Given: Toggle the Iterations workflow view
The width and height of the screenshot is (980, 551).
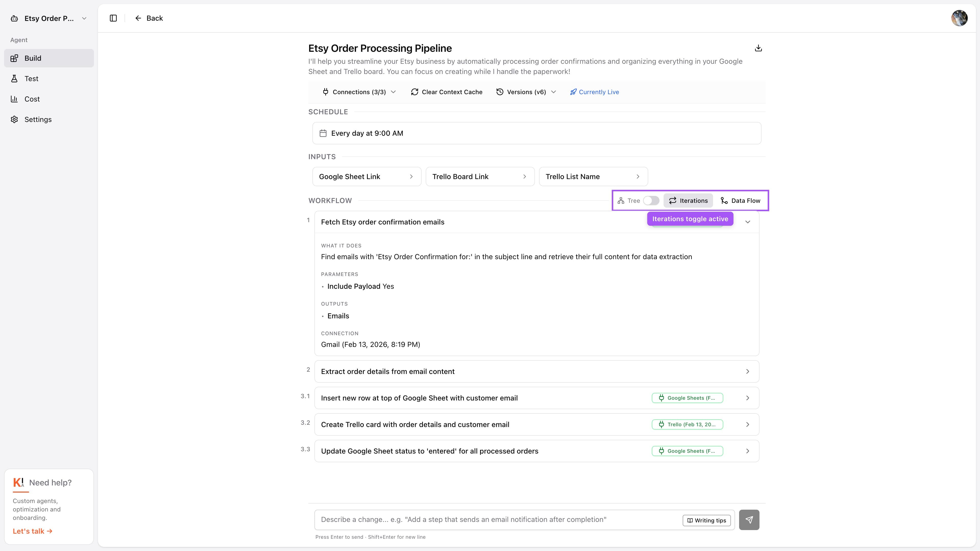Looking at the screenshot, I should tap(688, 201).
